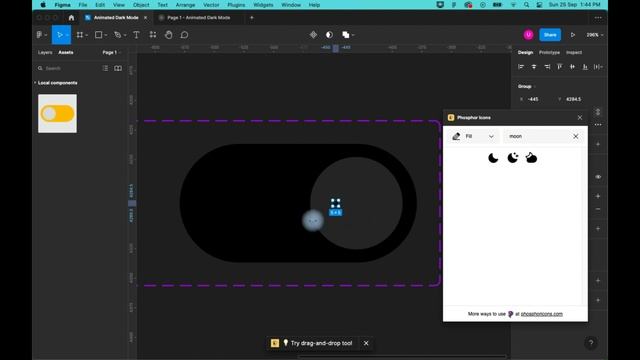Viewport: 640px width, 360px height.
Task: Switch to the Layers tab
Action: click(45, 53)
